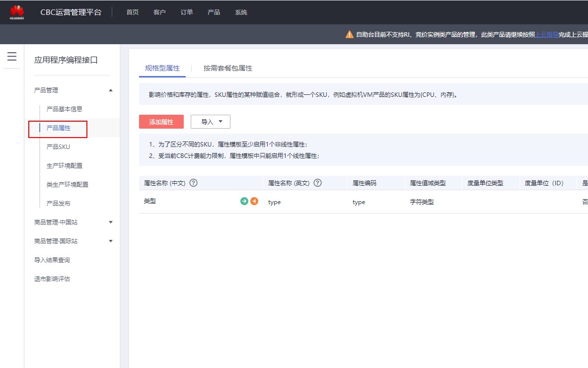Click 应用程序编程接口 sidebar heading
Screen dimensions: 588x368
[66, 60]
